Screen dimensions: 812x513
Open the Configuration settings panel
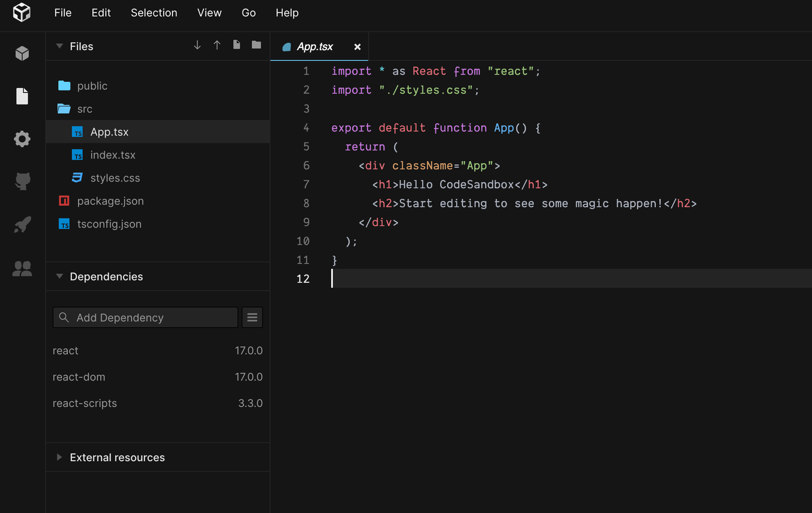[22, 139]
